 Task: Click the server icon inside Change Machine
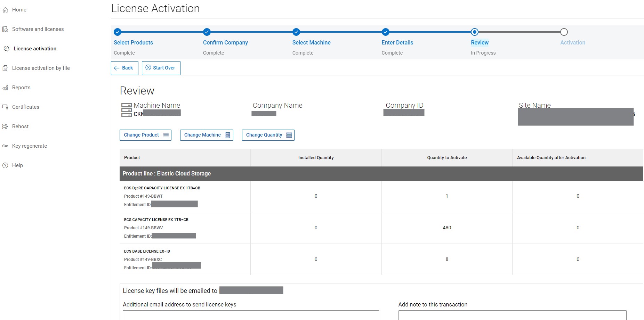click(x=227, y=135)
